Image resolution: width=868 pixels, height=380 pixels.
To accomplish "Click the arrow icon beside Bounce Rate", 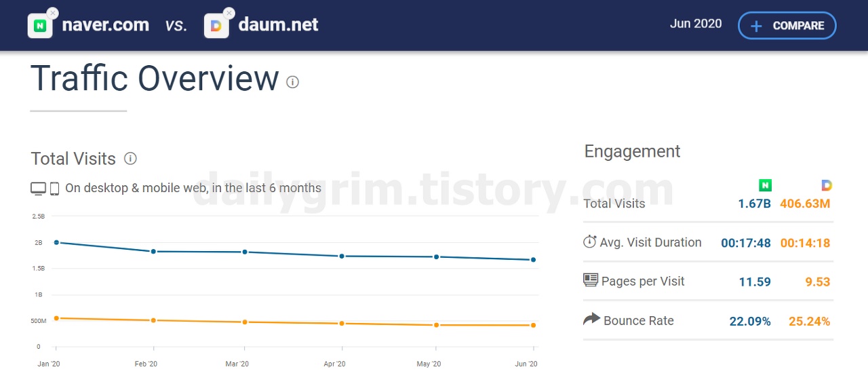I will (x=591, y=319).
